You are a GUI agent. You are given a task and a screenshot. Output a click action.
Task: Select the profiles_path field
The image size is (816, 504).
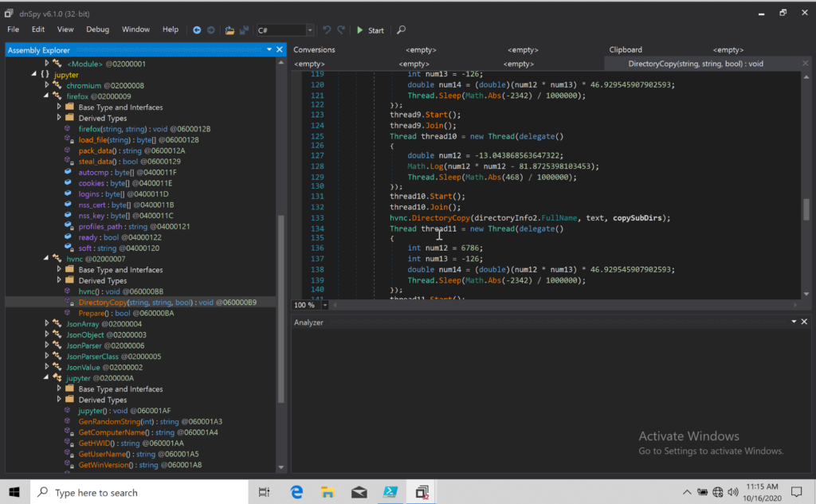coord(134,226)
